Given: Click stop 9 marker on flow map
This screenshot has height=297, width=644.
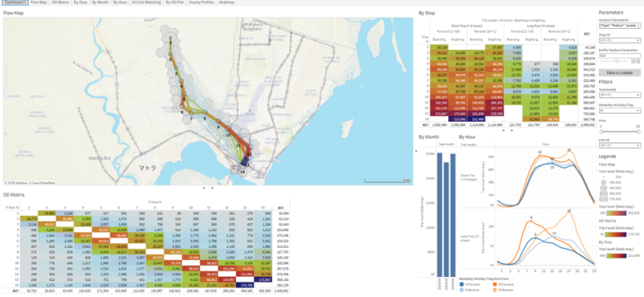Looking at the screenshot, I should [218, 122].
